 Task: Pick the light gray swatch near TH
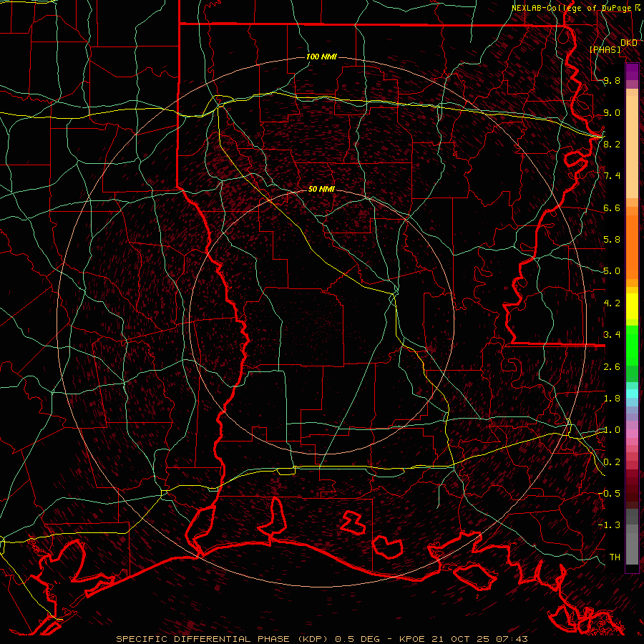coord(632,549)
